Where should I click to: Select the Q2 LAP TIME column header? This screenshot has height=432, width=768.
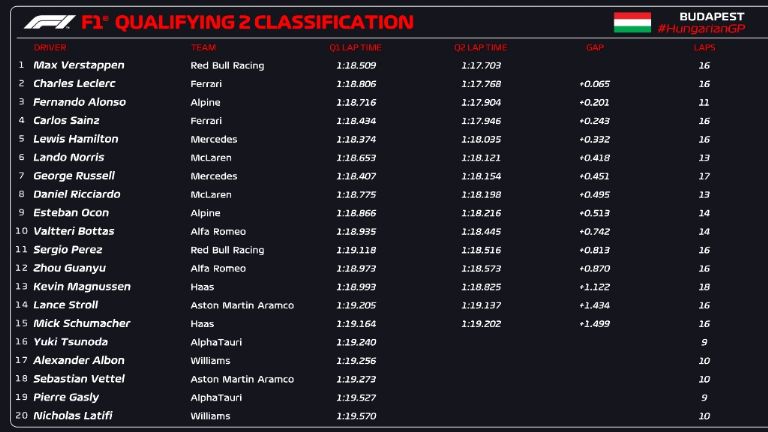tap(480, 47)
